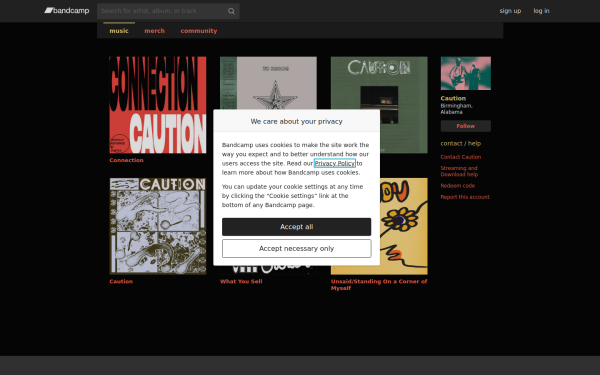Click the Connection album title link

[x=126, y=160]
